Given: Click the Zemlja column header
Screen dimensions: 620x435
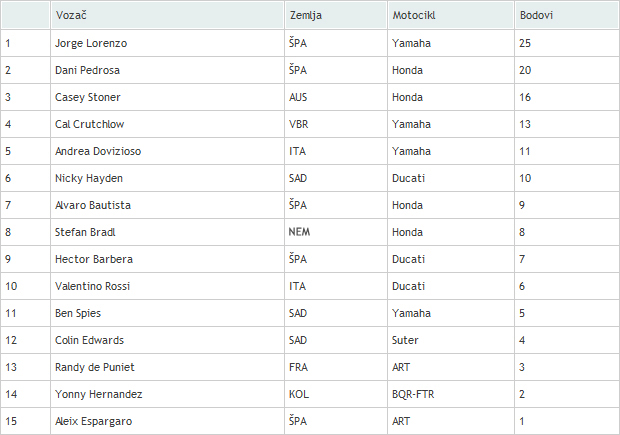Looking at the screenshot, I should (335, 15).
